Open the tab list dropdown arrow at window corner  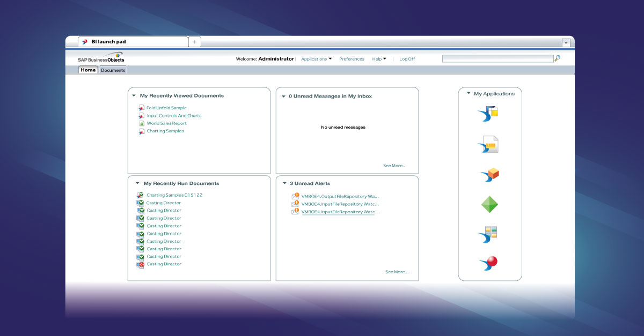(x=566, y=42)
